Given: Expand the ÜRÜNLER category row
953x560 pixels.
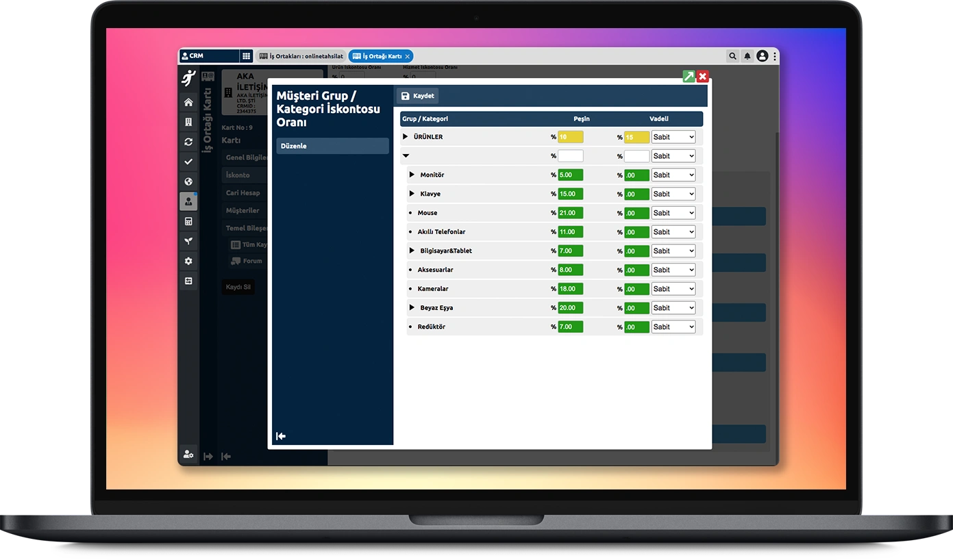Looking at the screenshot, I should point(406,137).
